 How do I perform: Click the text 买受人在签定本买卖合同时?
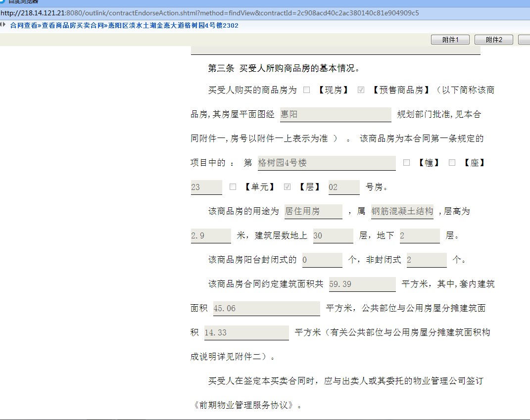261,381
